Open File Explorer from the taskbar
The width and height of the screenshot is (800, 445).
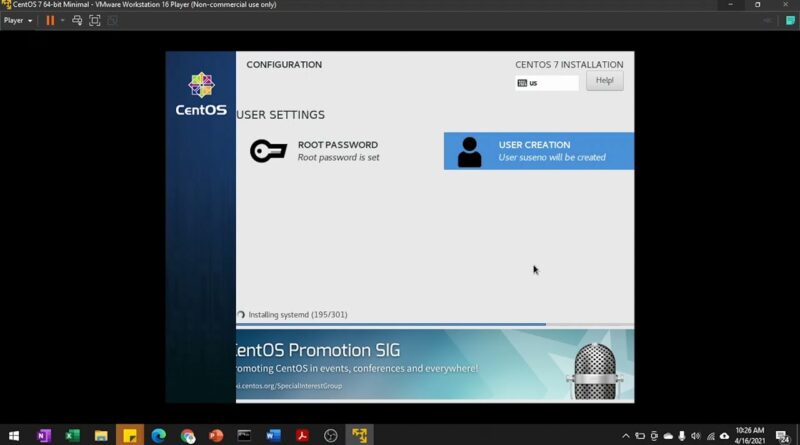click(x=101, y=435)
